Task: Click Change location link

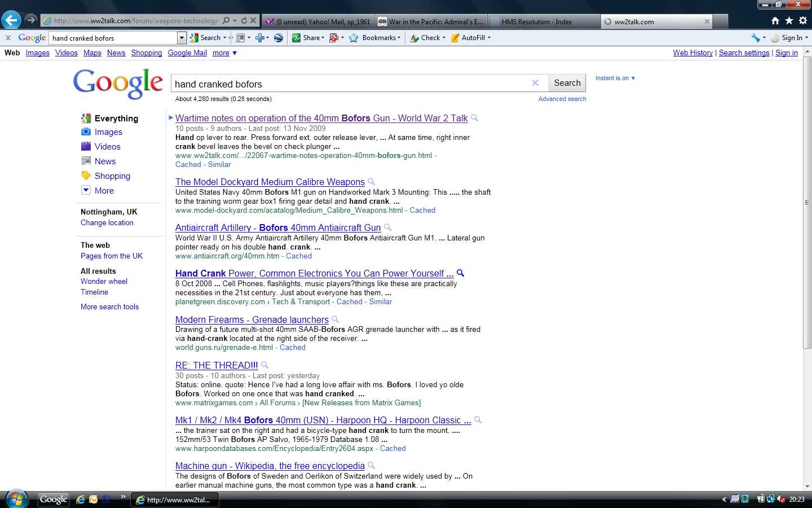Action: (x=107, y=223)
